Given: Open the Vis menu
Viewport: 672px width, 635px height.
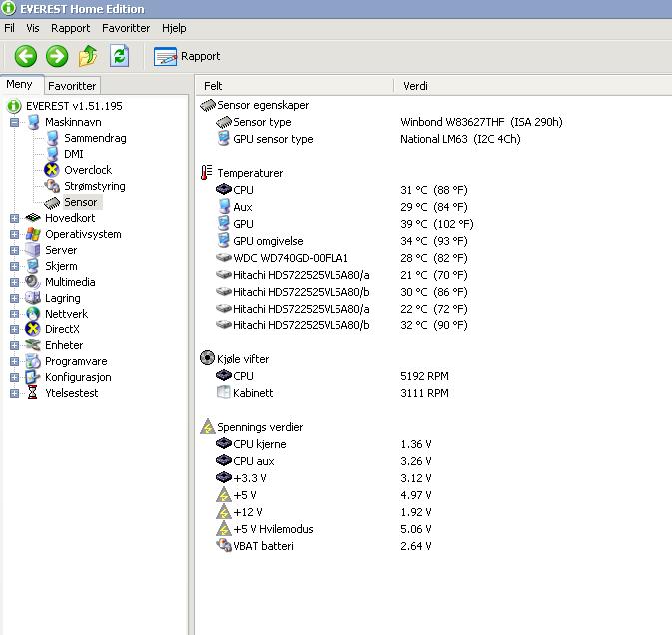Looking at the screenshot, I should pos(33,28).
